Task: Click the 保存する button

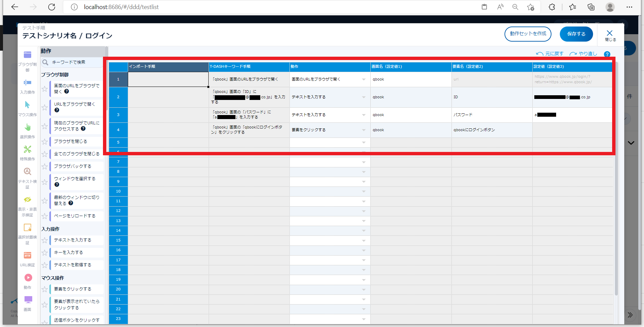Action: pyautogui.click(x=576, y=34)
